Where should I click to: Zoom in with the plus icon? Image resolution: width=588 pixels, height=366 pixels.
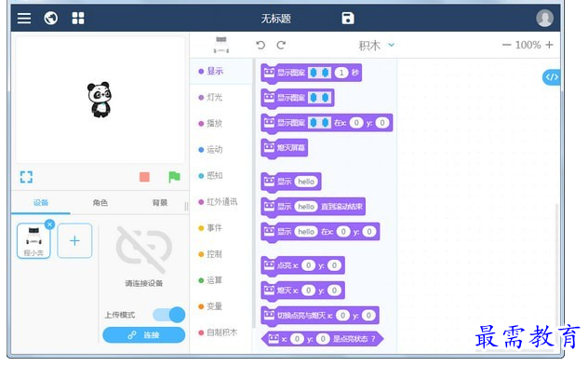[x=549, y=45]
